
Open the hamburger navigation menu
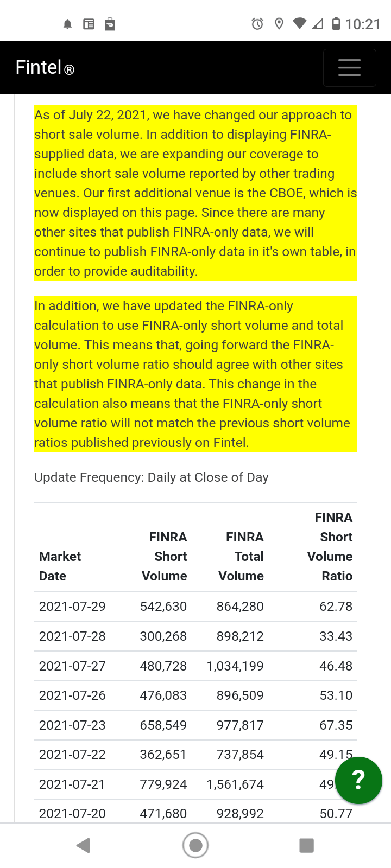349,67
